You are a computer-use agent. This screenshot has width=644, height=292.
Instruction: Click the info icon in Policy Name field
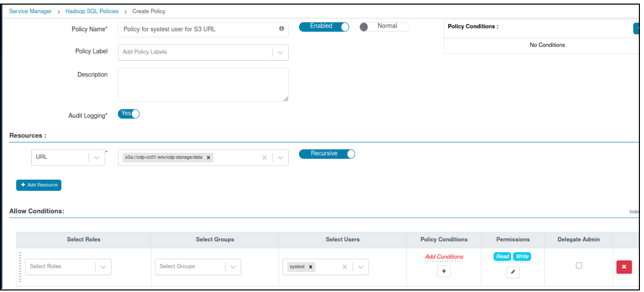[281, 29]
